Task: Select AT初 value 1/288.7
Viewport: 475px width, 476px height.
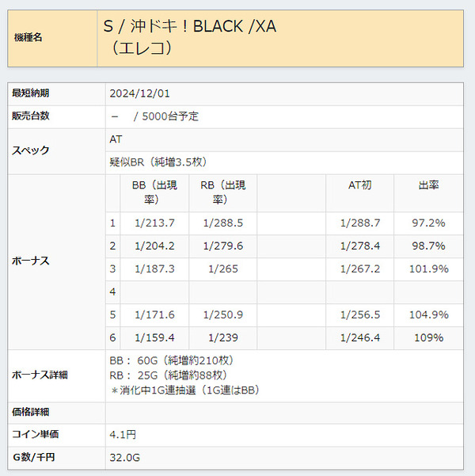Action: tap(360, 223)
